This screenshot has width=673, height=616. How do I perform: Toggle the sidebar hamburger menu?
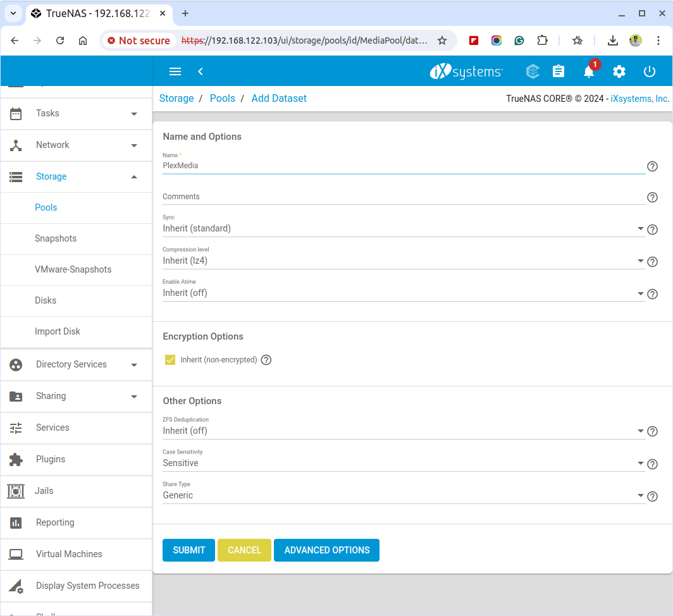[175, 71]
